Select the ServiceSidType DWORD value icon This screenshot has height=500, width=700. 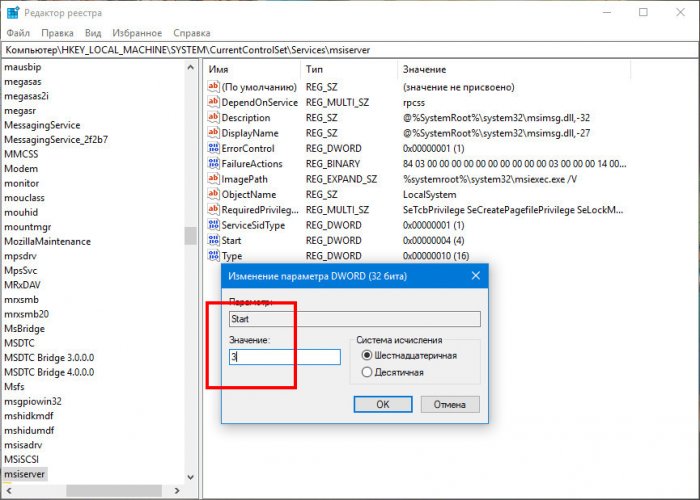214,225
